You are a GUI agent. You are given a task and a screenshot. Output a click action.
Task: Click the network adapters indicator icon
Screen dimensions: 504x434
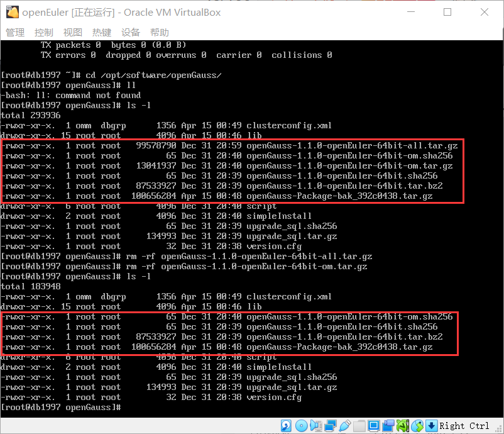(x=331, y=426)
